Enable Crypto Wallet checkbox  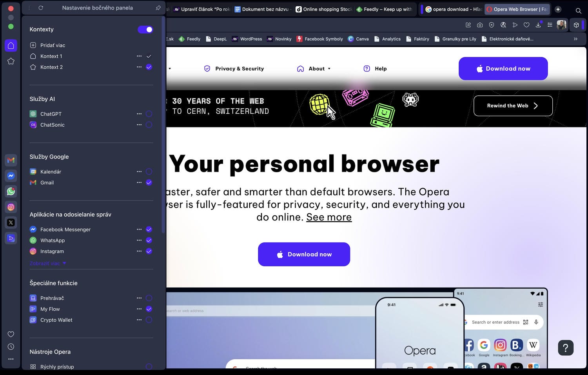coord(149,320)
